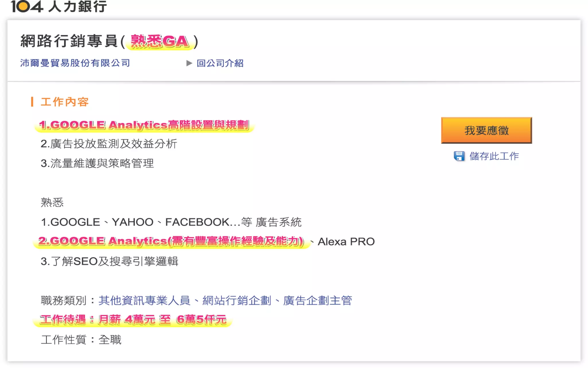Viewport: 588px width, 368px height.
Task: Click the 了解SEO及搜尋引擎邏輯 line
Action: pyautogui.click(x=109, y=261)
